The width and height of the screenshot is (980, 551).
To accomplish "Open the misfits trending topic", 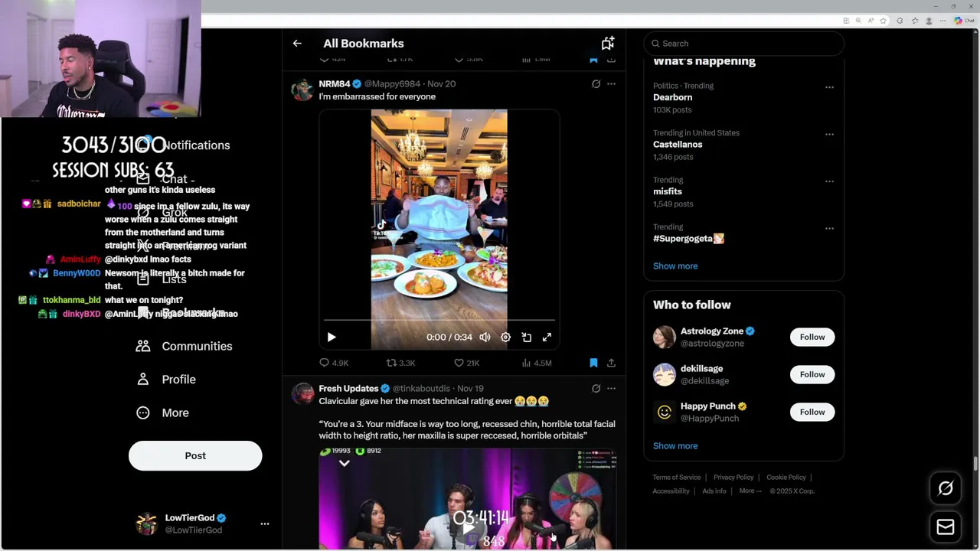I will point(668,191).
